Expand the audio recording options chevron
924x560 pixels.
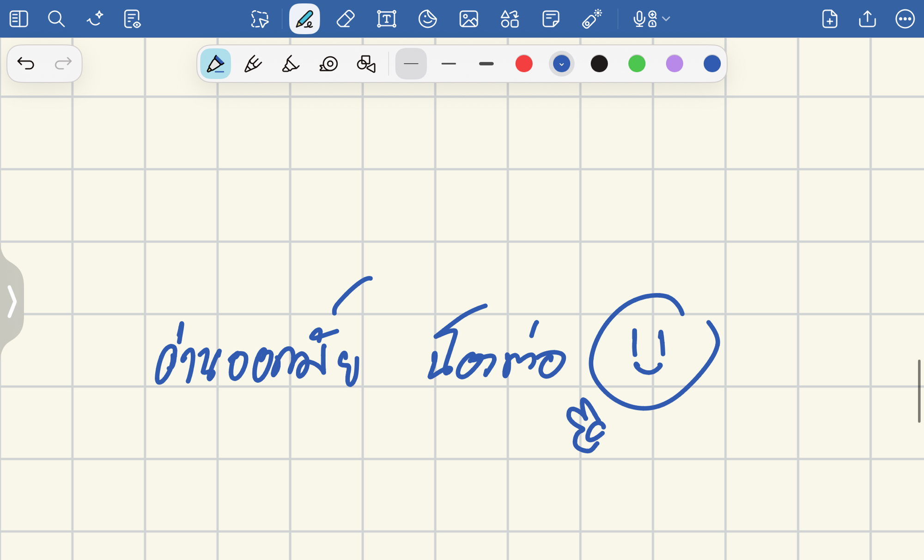666,19
